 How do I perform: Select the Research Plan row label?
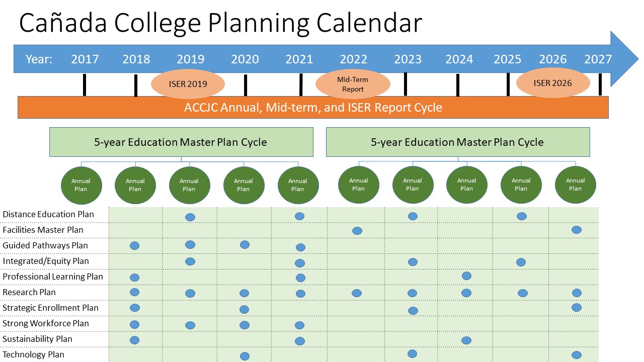(x=29, y=292)
